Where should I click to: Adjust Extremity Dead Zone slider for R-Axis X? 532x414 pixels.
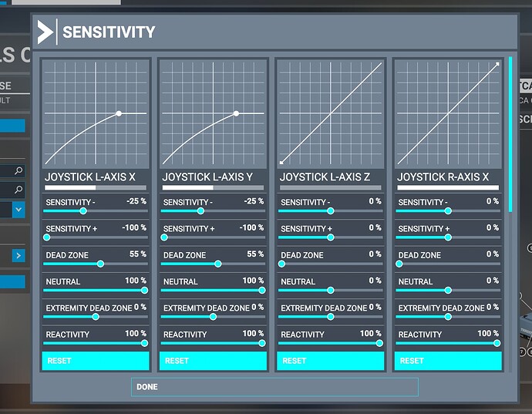tap(448, 317)
